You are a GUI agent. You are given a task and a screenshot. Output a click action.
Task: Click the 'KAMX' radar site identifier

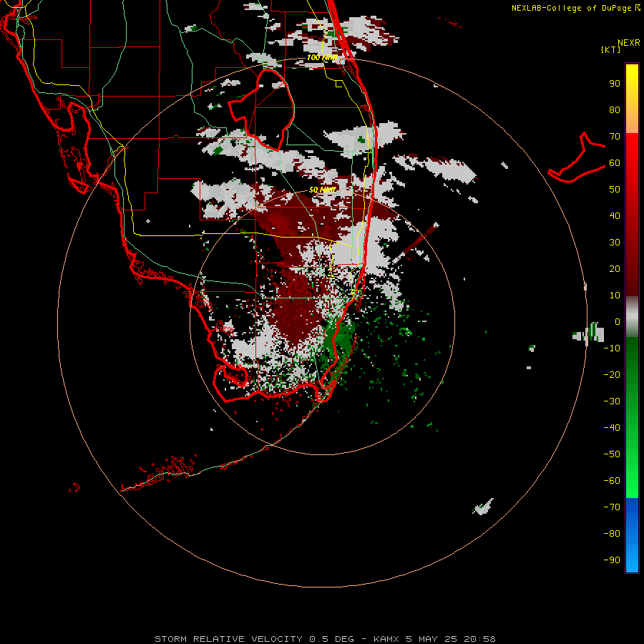pos(387,639)
